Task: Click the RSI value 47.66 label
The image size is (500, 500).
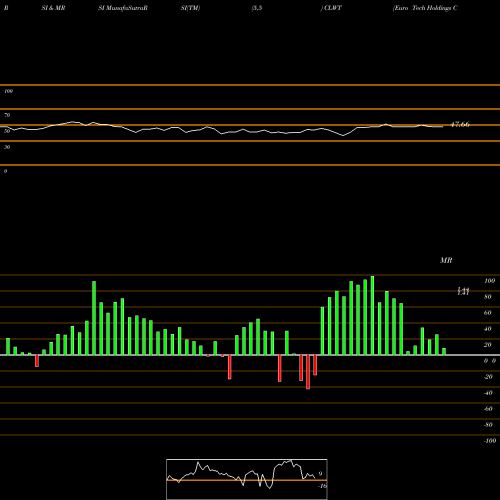Action: click(460, 124)
